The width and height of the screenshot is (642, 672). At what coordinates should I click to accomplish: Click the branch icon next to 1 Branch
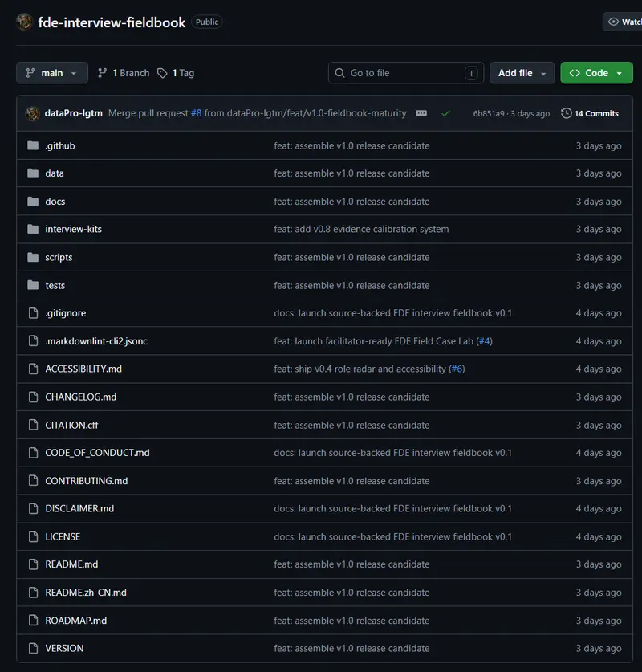tap(102, 73)
